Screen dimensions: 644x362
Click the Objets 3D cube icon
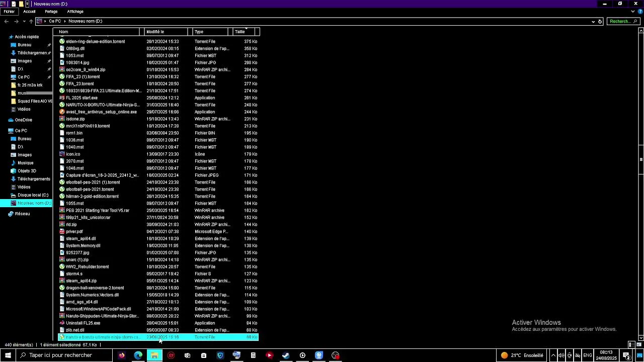click(x=14, y=171)
